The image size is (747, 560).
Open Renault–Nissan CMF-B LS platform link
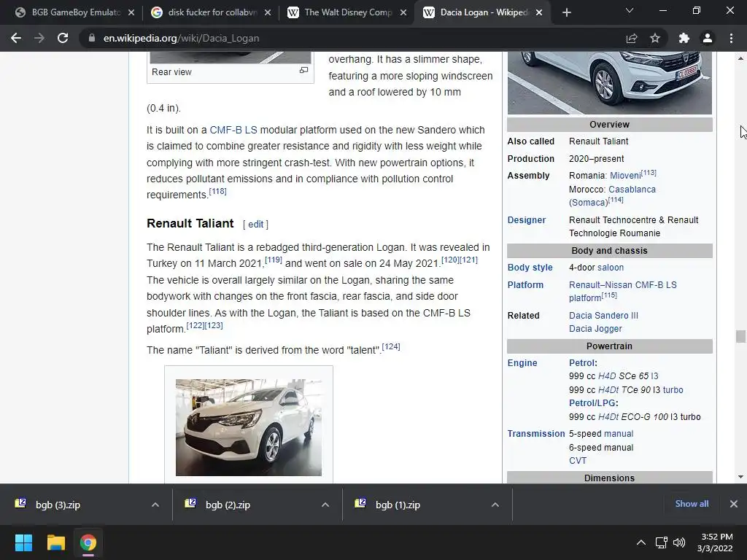[623, 291]
